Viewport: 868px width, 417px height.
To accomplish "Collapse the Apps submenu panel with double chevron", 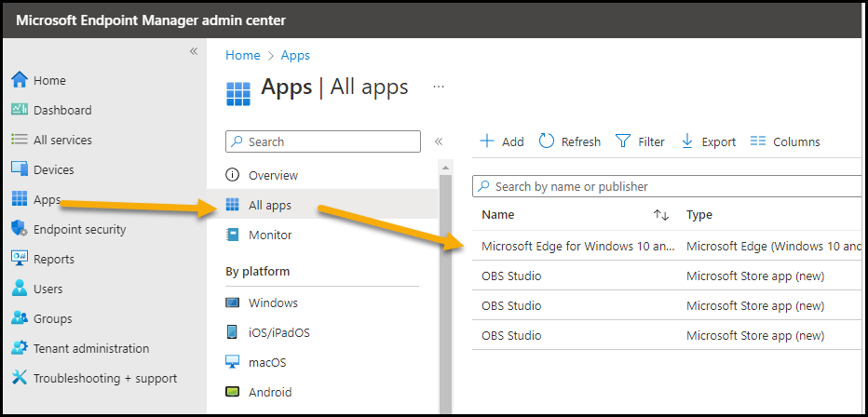I will (439, 141).
